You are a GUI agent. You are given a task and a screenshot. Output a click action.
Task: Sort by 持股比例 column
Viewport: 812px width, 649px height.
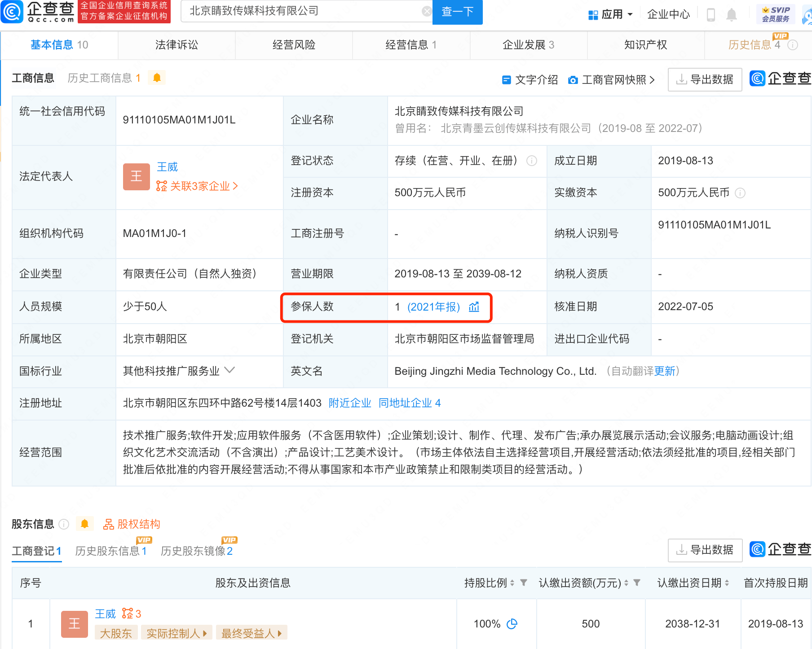point(512,583)
